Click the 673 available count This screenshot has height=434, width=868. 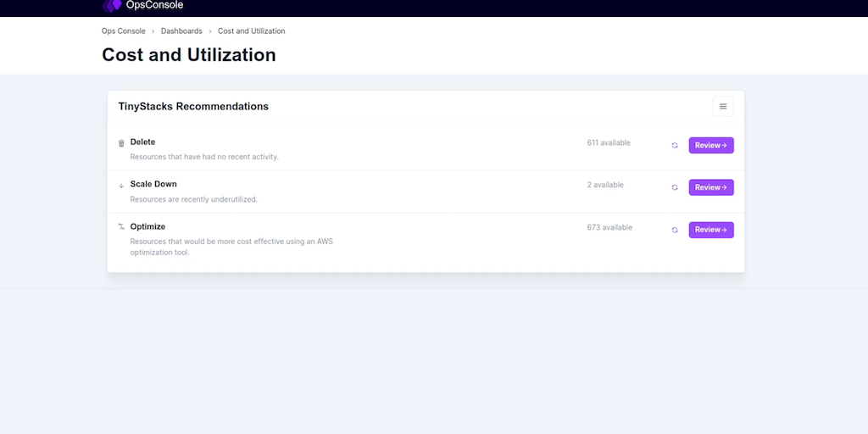pyautogui.click(x=609, y=227)
